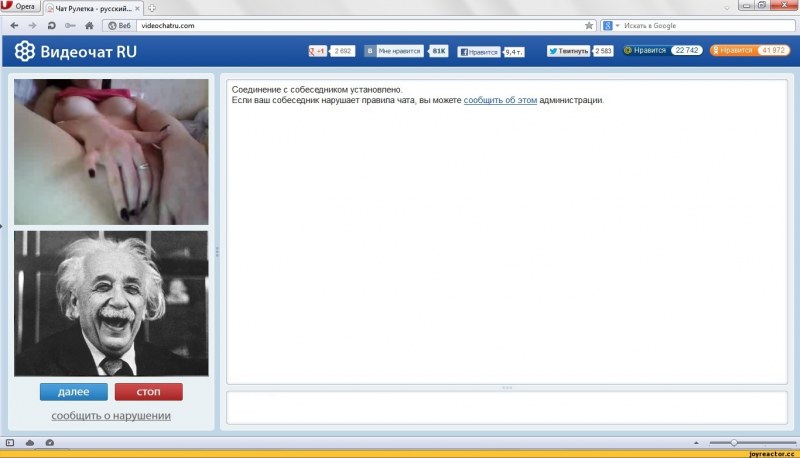Click the стоп button
This screenshot has height=458, width=800.
coord(148,392)
